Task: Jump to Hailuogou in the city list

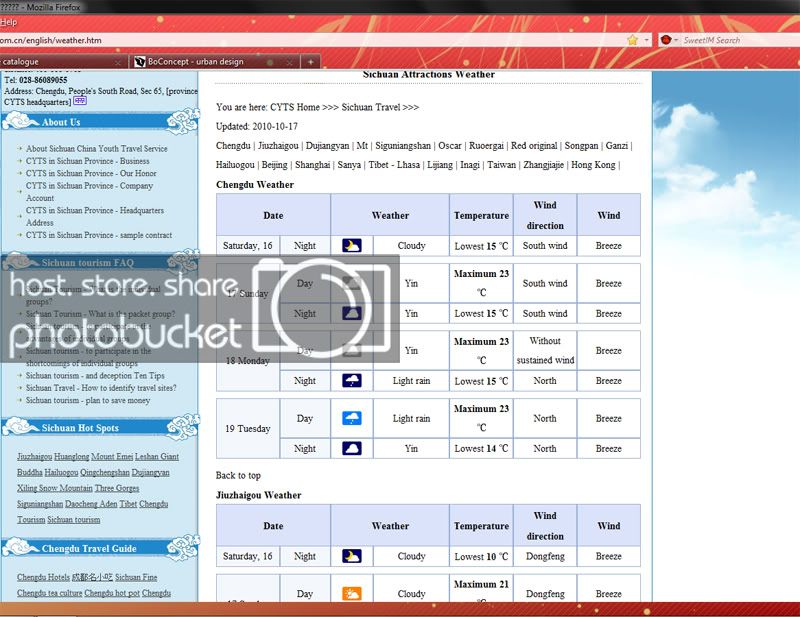Action: 235,165
